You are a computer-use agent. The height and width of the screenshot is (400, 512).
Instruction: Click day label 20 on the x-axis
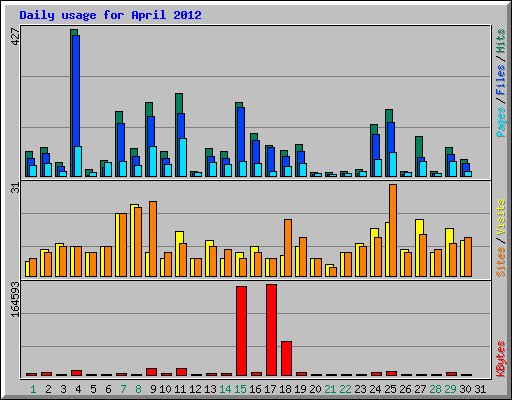pos(315,389)
